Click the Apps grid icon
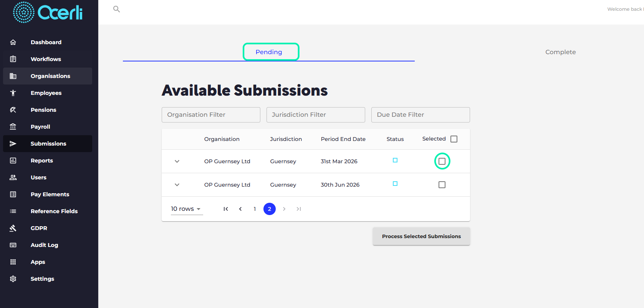 [x=13, y=262]
